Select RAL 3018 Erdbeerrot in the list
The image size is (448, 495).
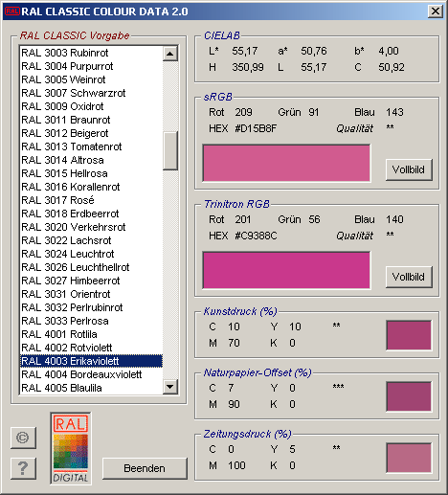tap(91, 214)
